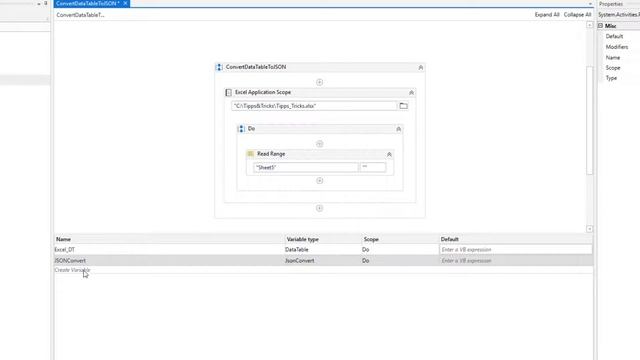The height and width of the screenshot is (360, 640).
Task: Edit default value for JSONConvert
Action: (516, 260)
